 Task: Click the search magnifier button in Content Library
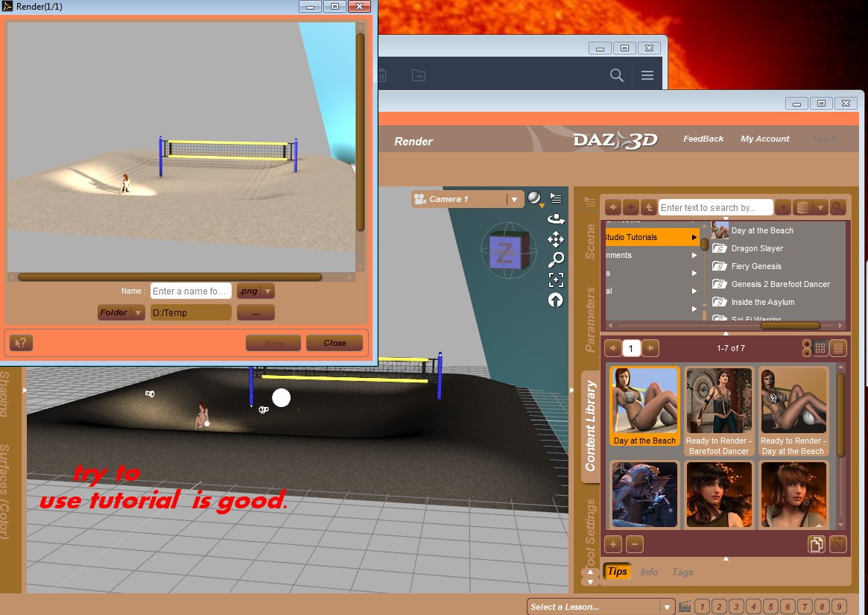coord(837,208)
